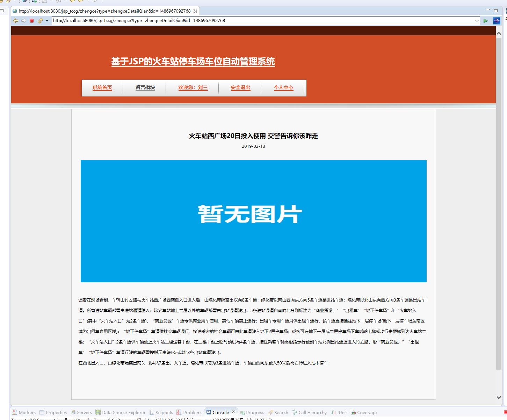
Task: Click the Run launch icon on the Eclipse toolbar
Action: coord(34,2)
